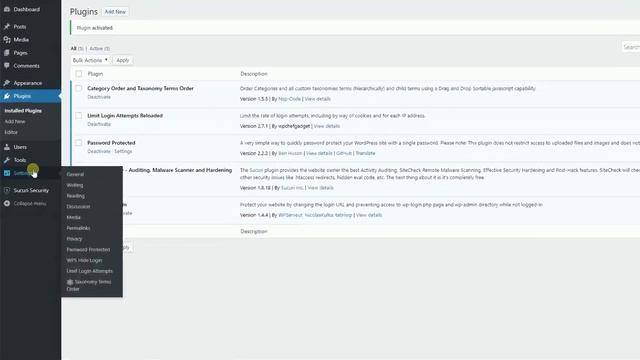Screen dimensions: 640x360
Task: Go to Installed Plugins submenu
Action: click(x=23, y=111)
